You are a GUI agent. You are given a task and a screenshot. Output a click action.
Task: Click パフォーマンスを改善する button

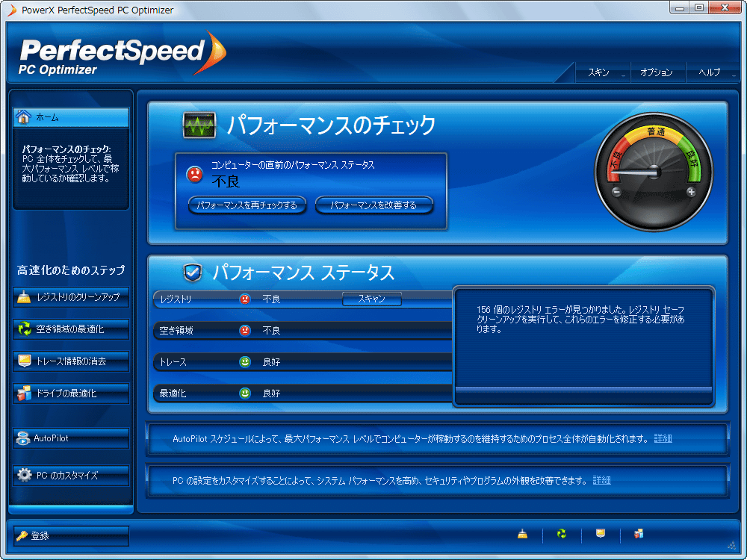[x=374, y=205]
